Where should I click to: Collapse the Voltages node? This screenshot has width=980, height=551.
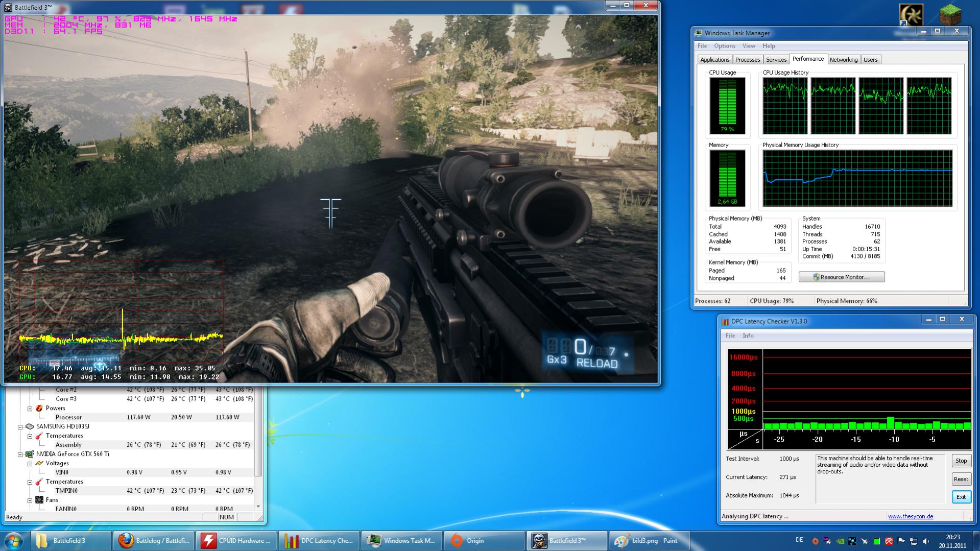(x=30, y=464)
